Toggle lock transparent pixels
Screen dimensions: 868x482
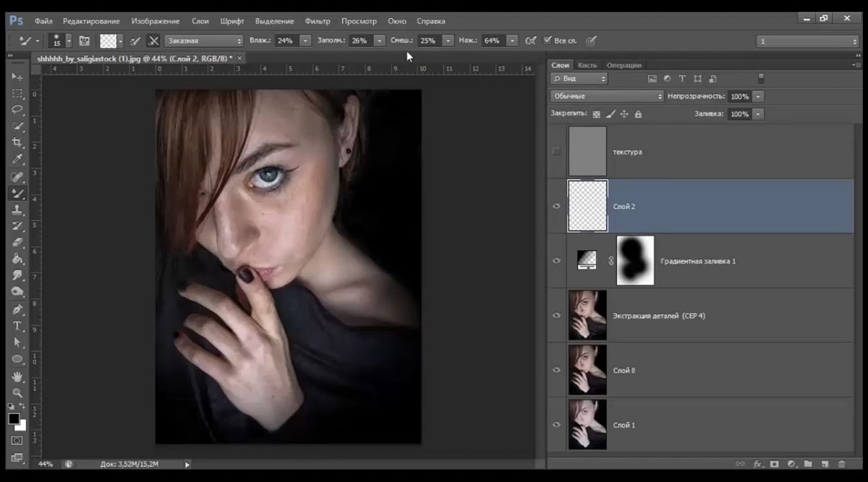point(597,114)
